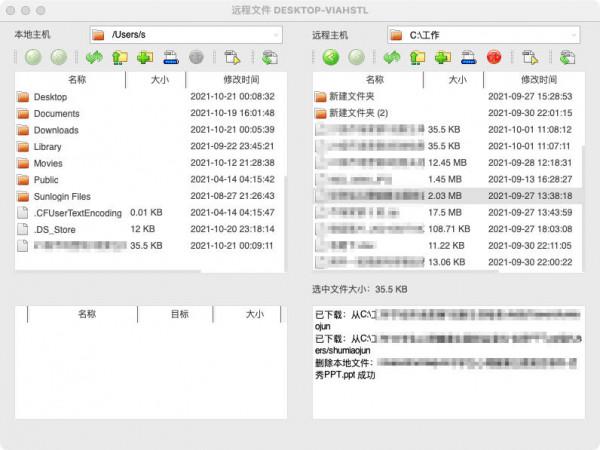600x450 pixels.
Task: Click the remote toolbar transfer file icon
Action: 530,57
